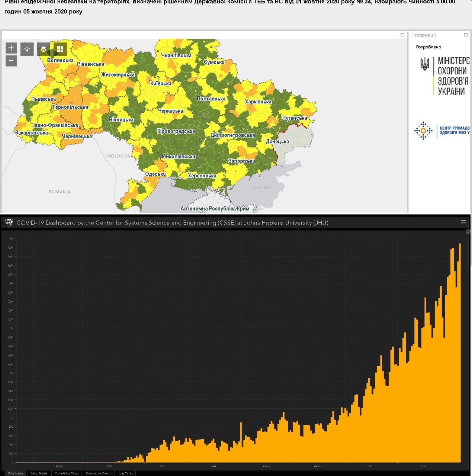The height and width of the screenshot is (476, 472).
Task: Show the Cumulative Deaths tab
Action: (x=99, y=473)
